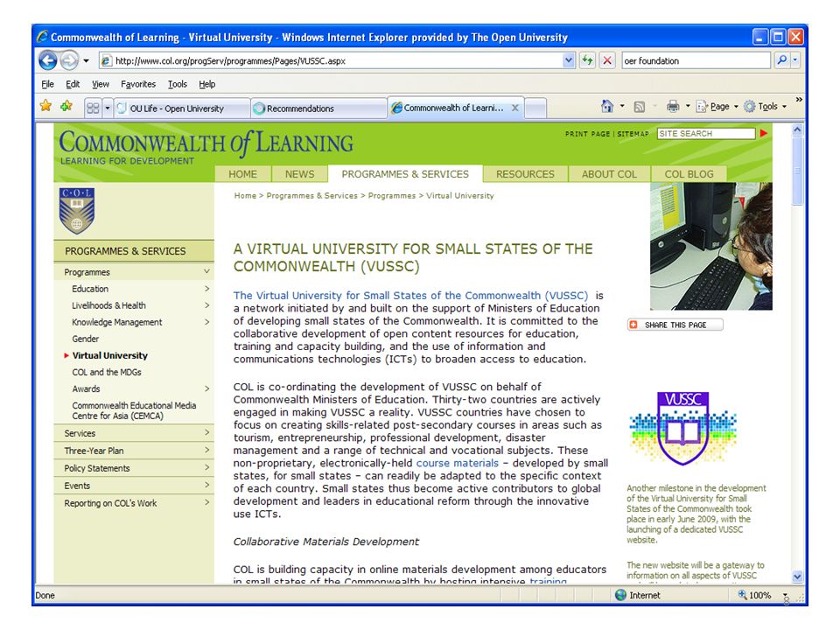The width and height of the screenshot is (840, 630).
Task: Click the VUSSC shield logo image
Action: (x=683, y=429)
